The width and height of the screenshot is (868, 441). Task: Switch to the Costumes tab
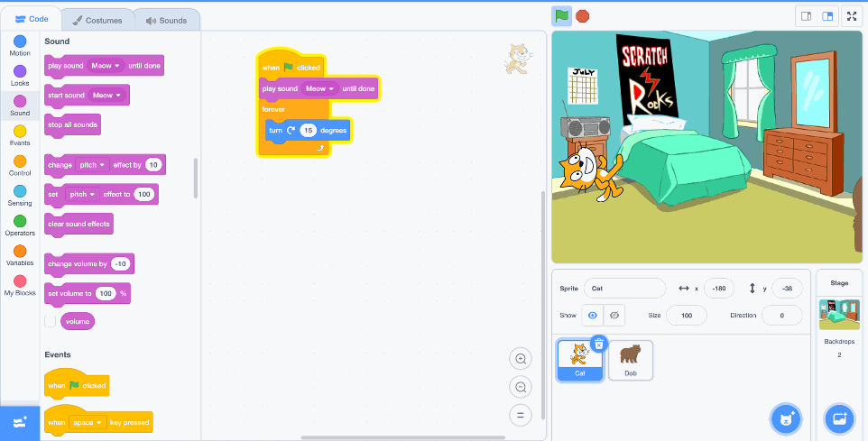point(97,20)
